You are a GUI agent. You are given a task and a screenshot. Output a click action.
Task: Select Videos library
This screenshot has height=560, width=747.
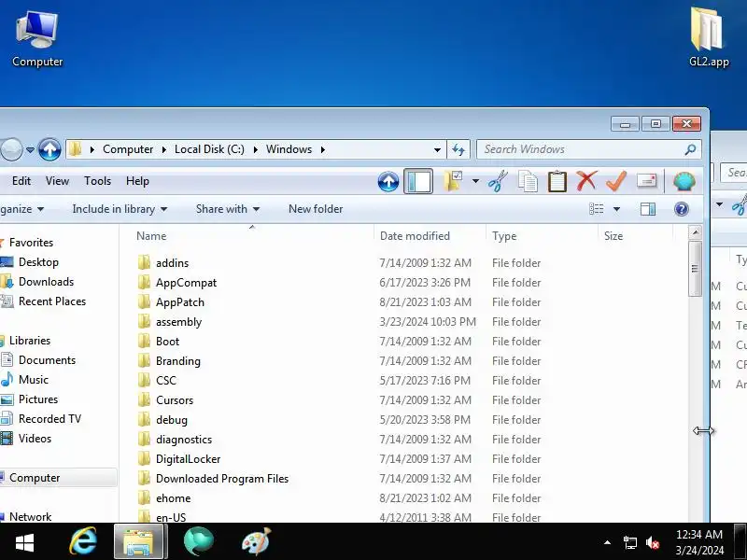[35, 438]
